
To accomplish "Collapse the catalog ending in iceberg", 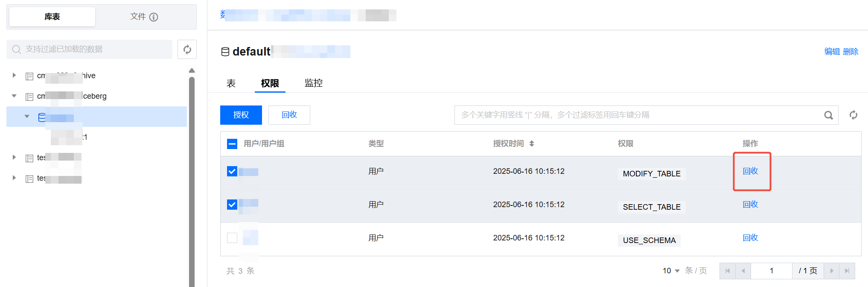I will pyautogui.click(x=14, y=96).
